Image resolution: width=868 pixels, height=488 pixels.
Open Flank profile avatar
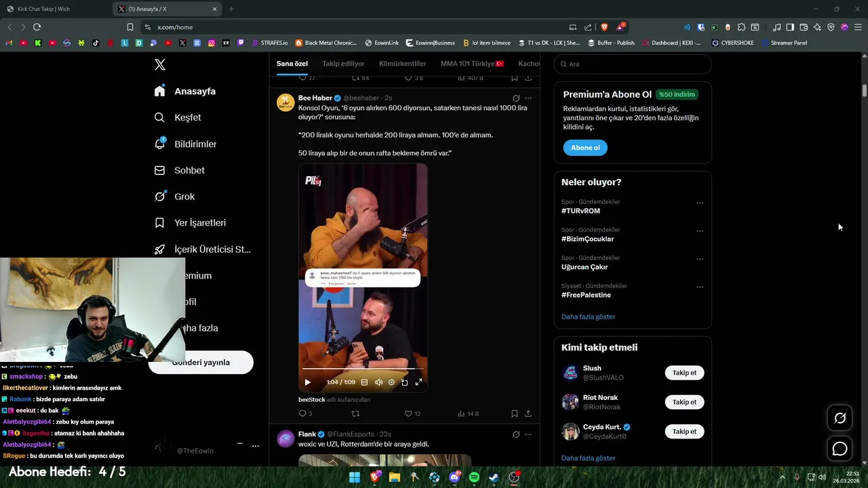point(285,439)
